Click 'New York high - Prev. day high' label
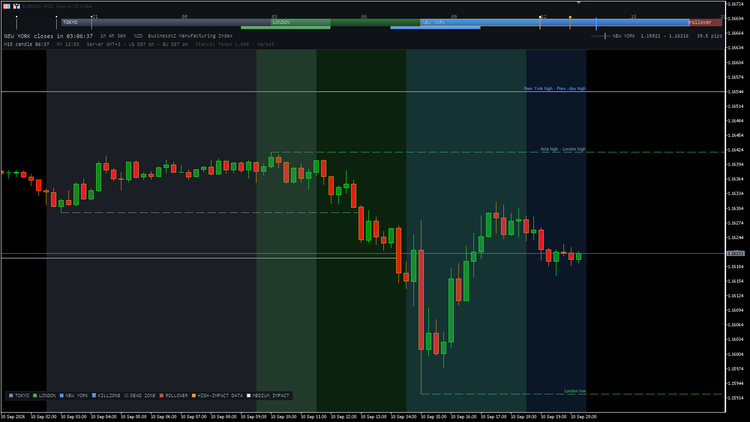 554,89
